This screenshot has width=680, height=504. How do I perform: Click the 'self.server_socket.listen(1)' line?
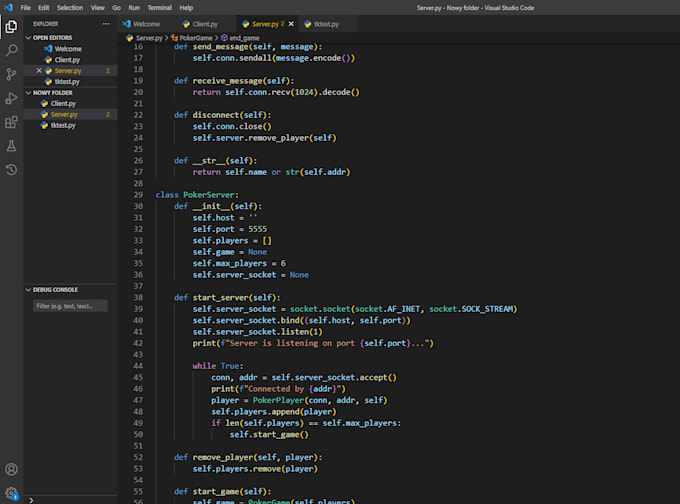click(258, 332)
